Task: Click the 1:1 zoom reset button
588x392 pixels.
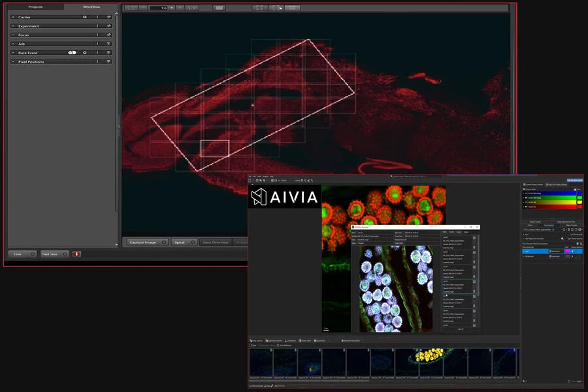Action: click(x=192, y=8)
